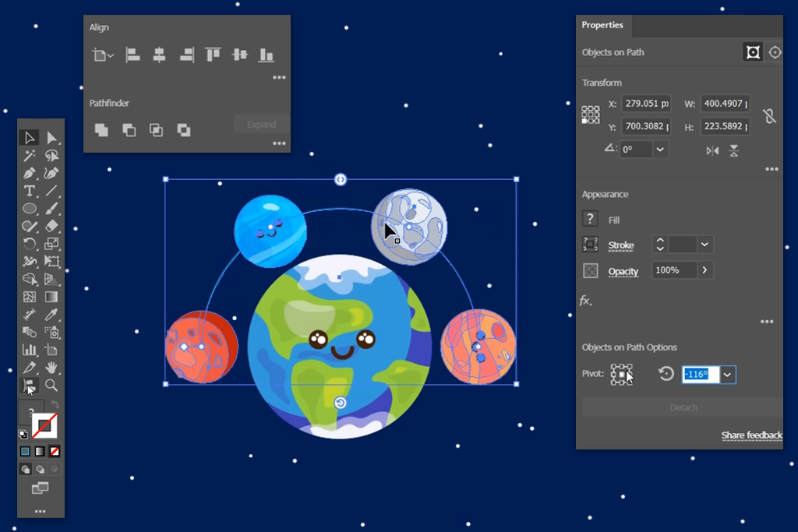798x532 pixels.
Task: Select the Gradient tool
Action: click(x=51, y=297)
